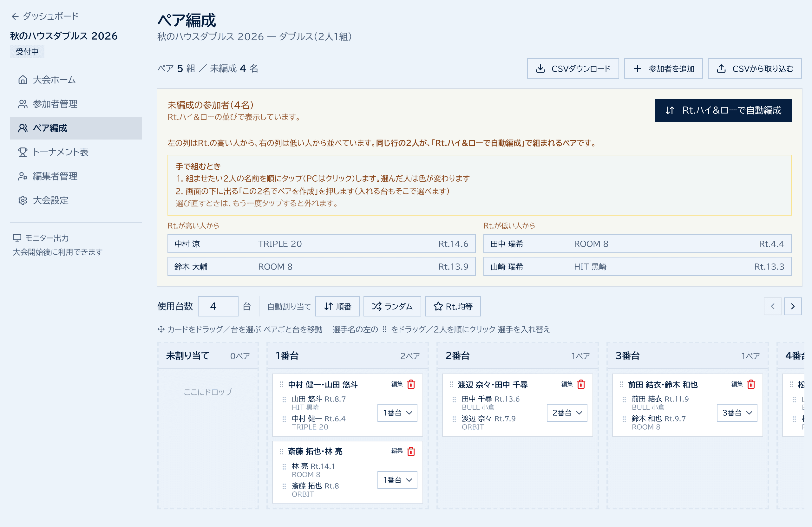Delete the 斎藤 拓也・林 亮 pair
Viewport: 812px width, 527px height.
point(411,452)
